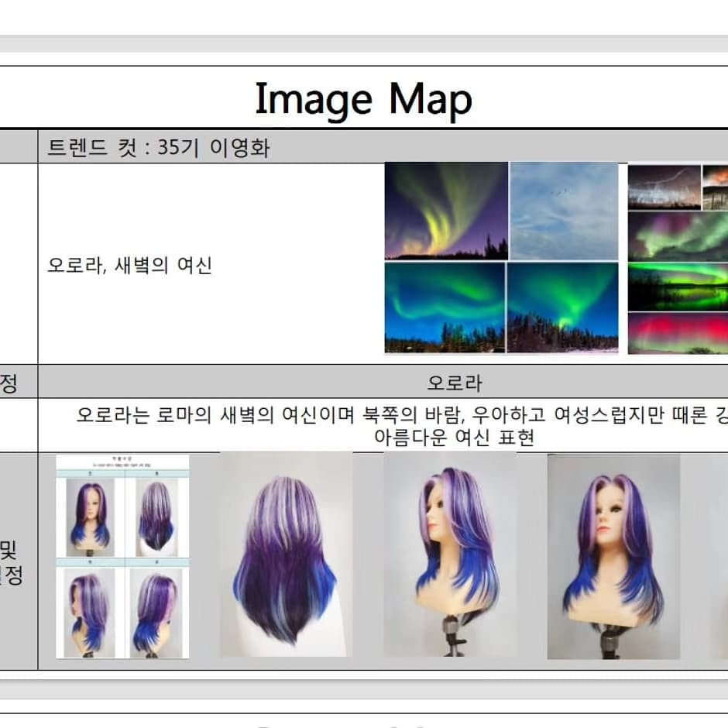
Task: Open the red aurora photo in right collage
Action: [x=678, y=333]
